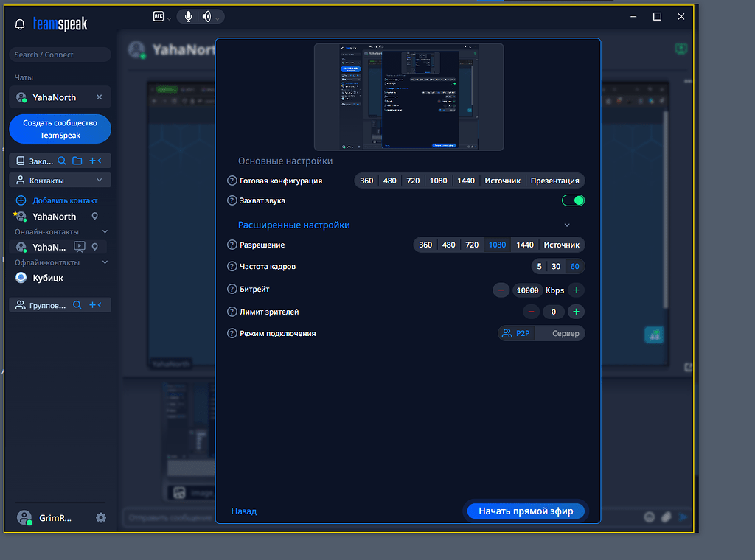Viewport: 755px width, 560px height.
Task: Open the notifications bell icon
Action: [20, 24]
